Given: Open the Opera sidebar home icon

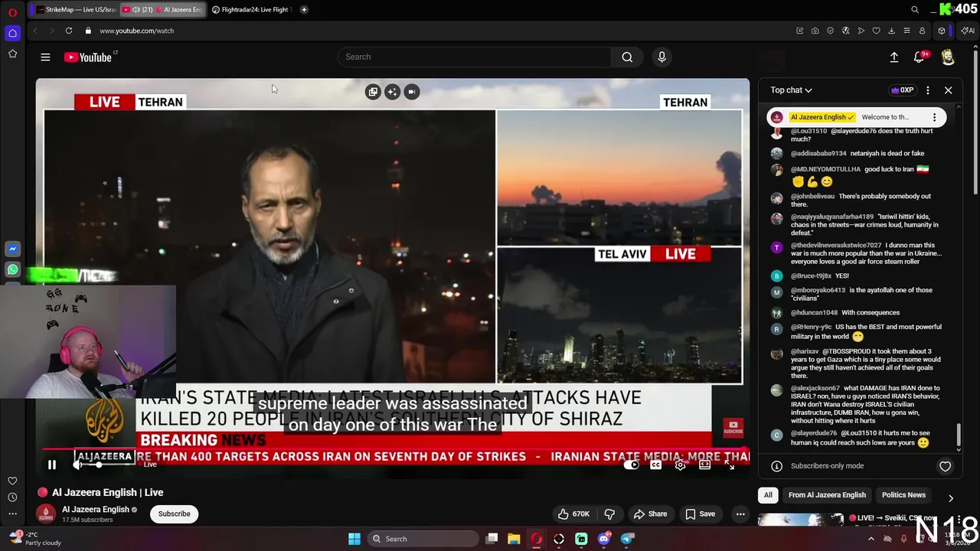Looking at the screenshot, I should click(x=12, y=33).
